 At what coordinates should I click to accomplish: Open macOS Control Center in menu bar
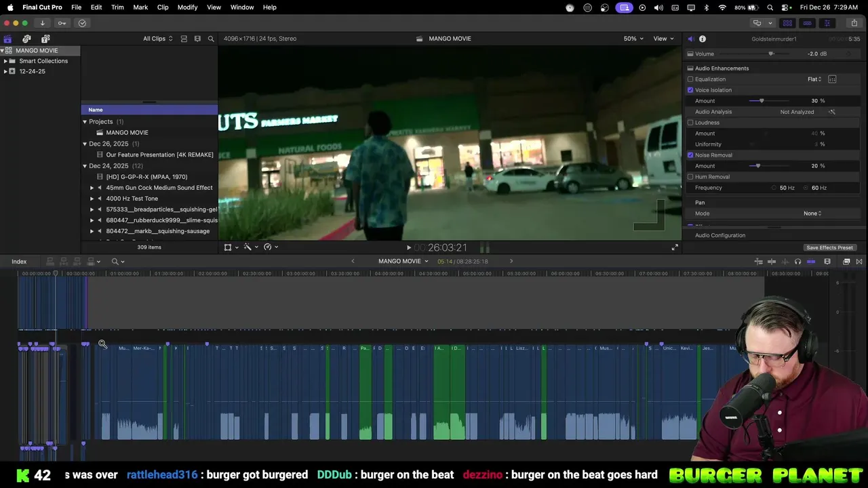coord(785,7)
